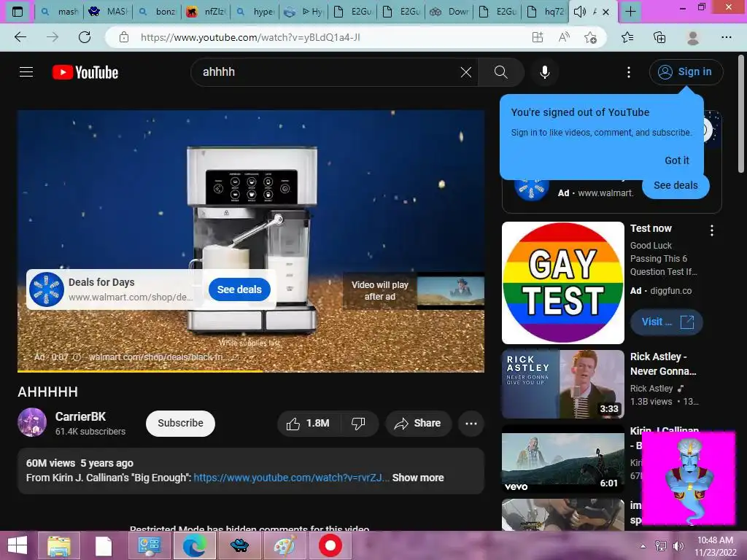This screenshot has height=560, width=747.
Task: Open more actions for the video
Action: 471,424
